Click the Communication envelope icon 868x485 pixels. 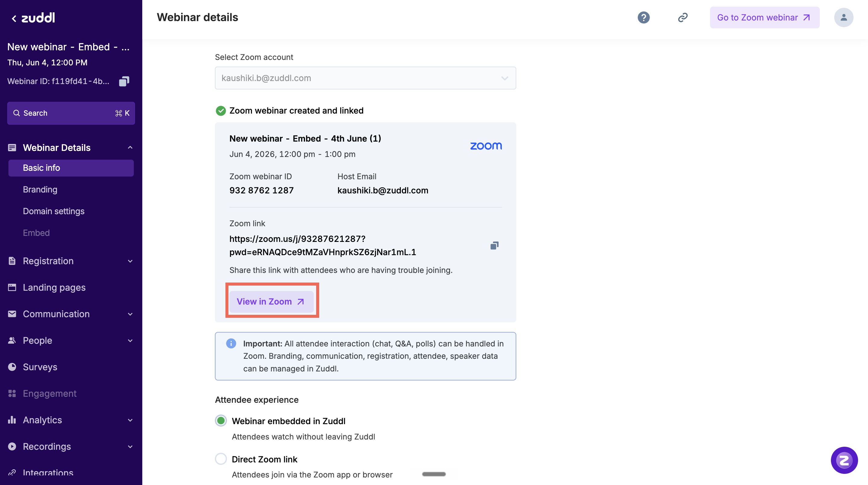(x=12, y=314)
